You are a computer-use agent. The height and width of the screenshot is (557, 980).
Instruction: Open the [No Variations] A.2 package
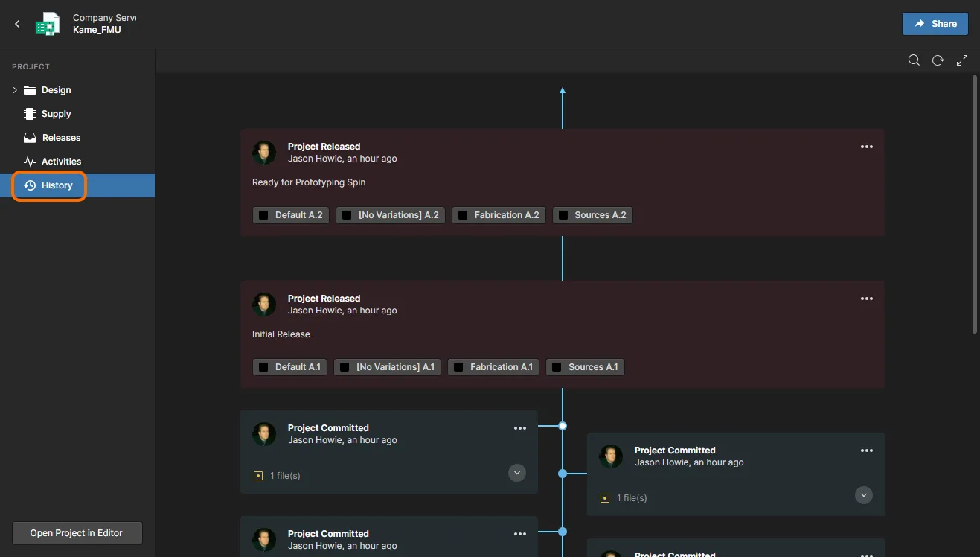pyautogui.click(x=391, y=215)
